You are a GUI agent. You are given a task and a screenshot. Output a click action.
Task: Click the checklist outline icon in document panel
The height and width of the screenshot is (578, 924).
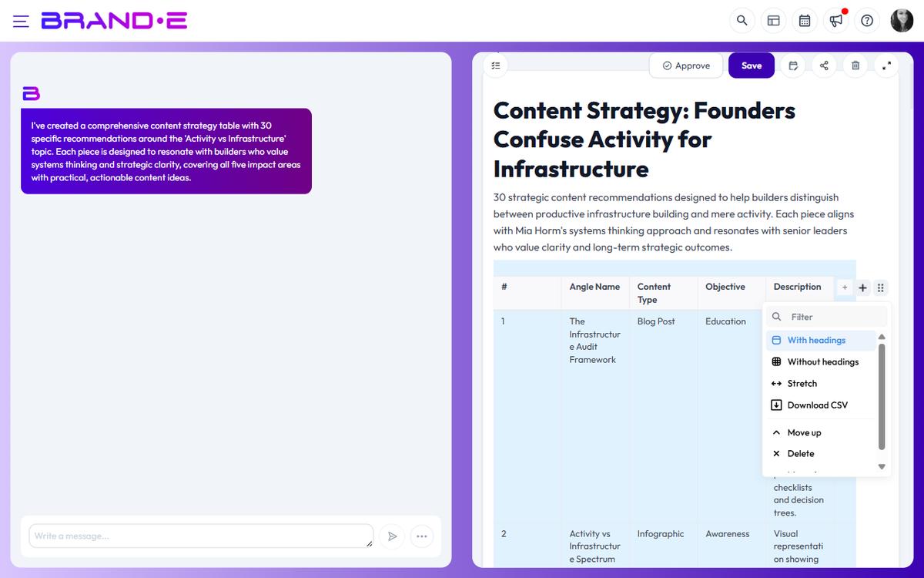click(496, 66)
